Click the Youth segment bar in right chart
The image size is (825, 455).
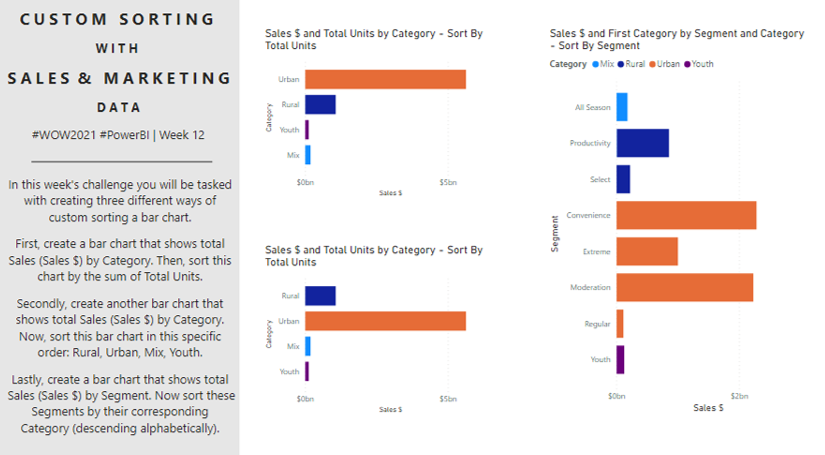(620, 359)
